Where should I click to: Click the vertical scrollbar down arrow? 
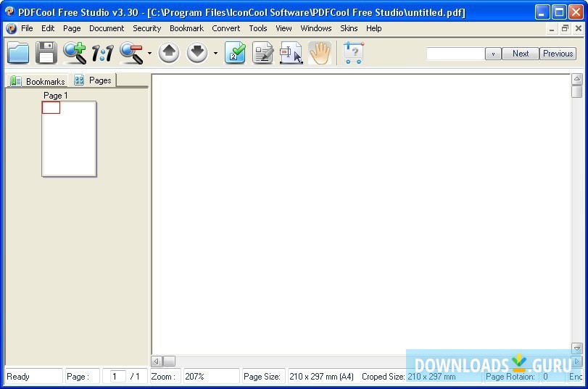(576, 348)
